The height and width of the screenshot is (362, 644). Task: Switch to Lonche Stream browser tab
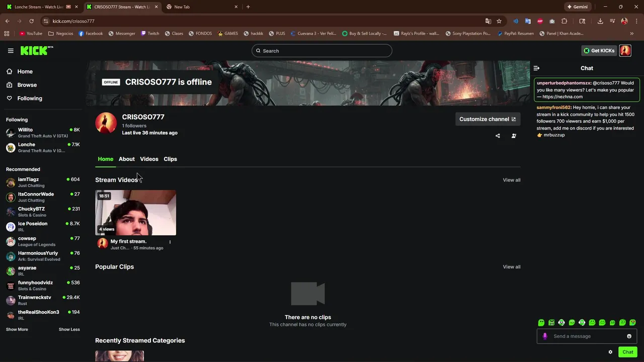[x=40, y=7]
